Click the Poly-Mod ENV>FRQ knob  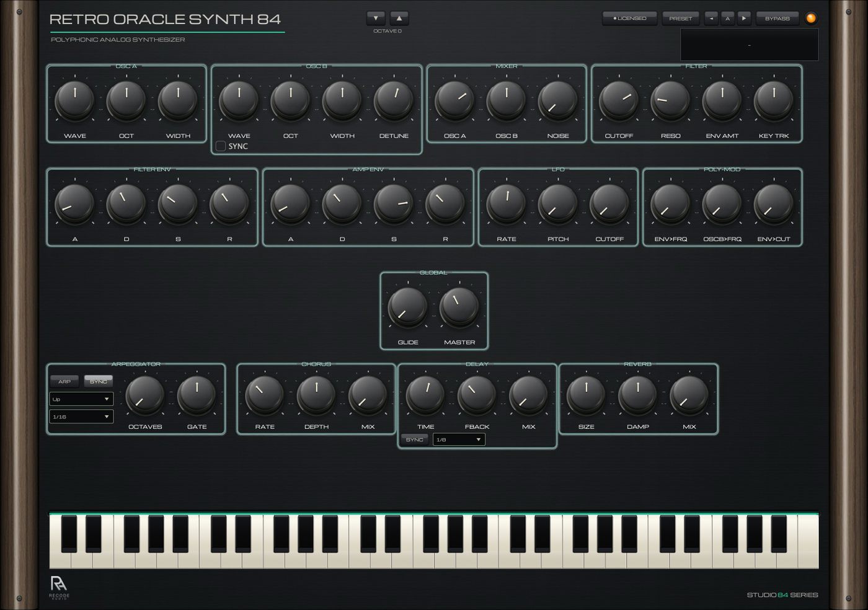click(670, 203)
